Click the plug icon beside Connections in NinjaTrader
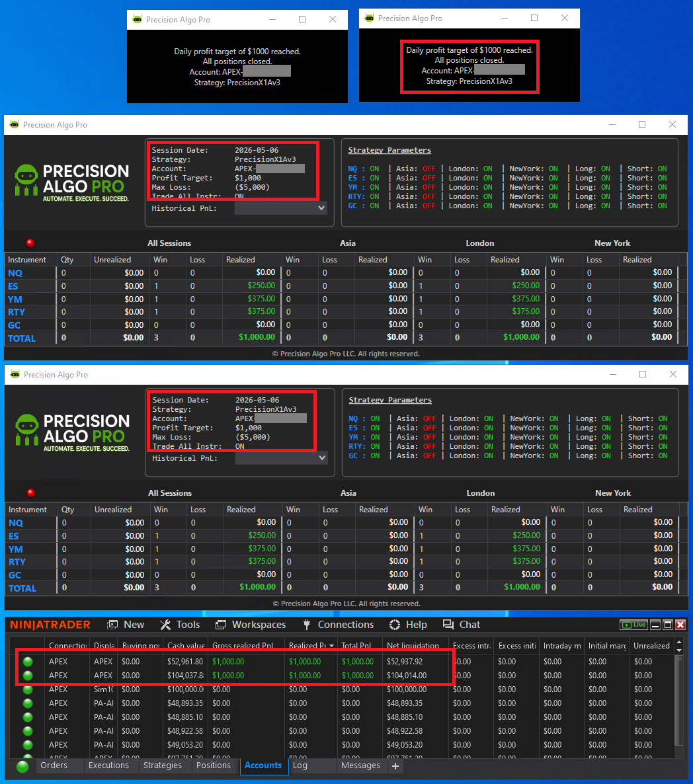Image resolution: width=693 pixels, height=784 pixels. 307,625
